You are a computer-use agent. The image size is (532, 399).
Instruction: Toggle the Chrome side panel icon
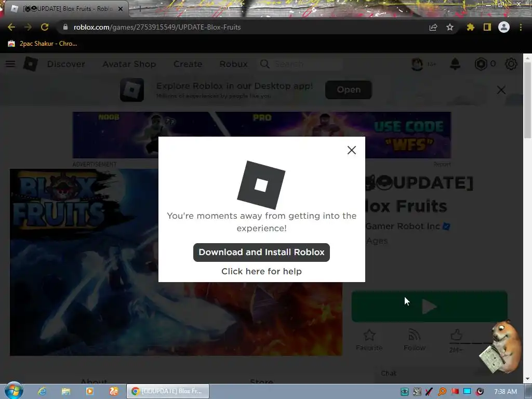(487, 27)
